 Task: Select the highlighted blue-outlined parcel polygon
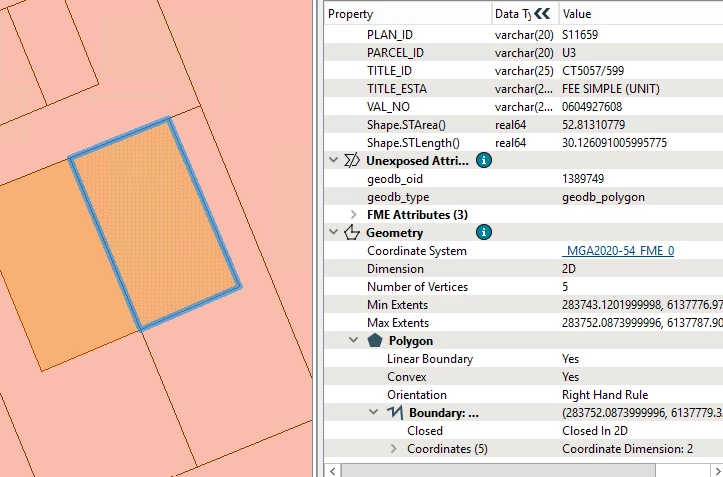point(154,224)
